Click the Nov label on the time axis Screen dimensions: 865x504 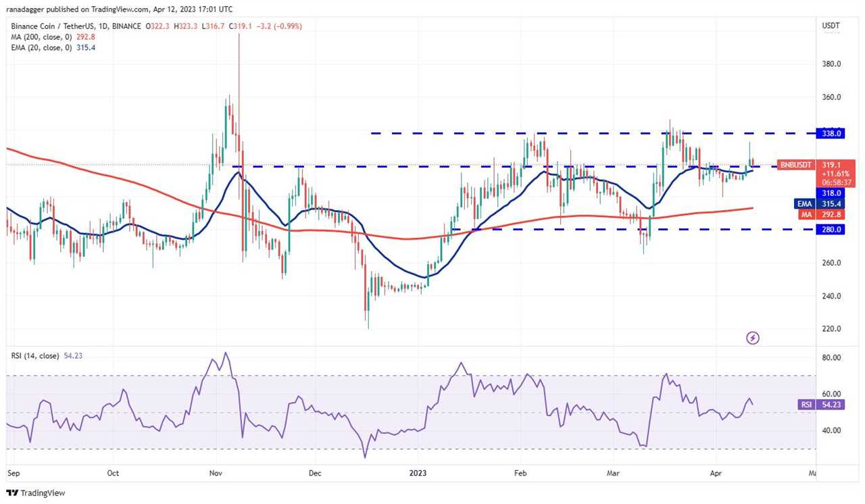tap(215, 474)
